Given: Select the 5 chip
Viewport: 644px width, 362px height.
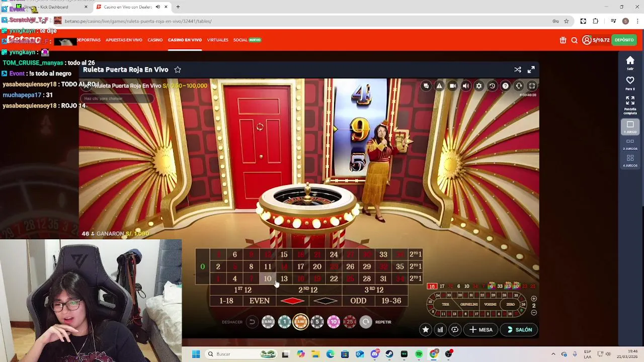Looking at the screenshot, I should (317, 322).
